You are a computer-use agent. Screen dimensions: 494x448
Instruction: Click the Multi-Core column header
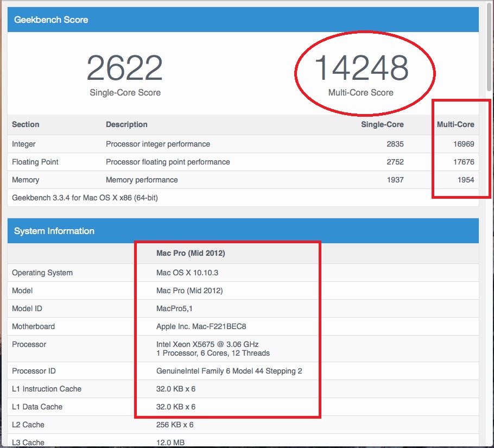coord(455,124)
